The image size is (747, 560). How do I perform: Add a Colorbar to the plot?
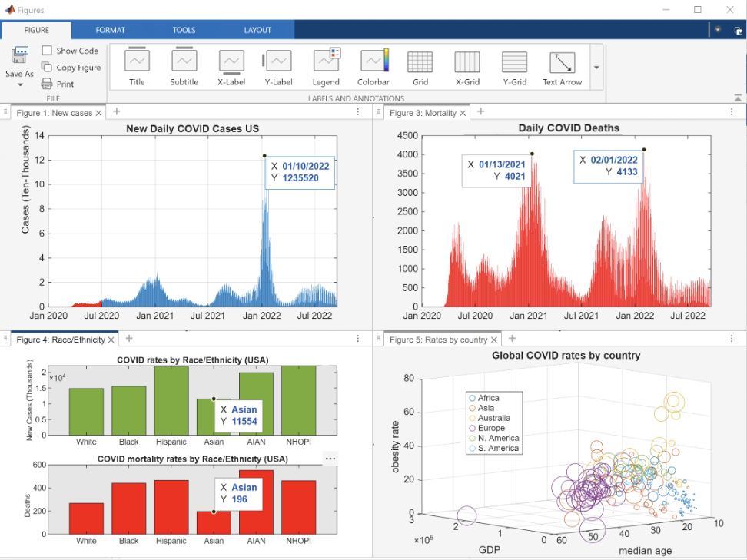(x=373, y=66)
